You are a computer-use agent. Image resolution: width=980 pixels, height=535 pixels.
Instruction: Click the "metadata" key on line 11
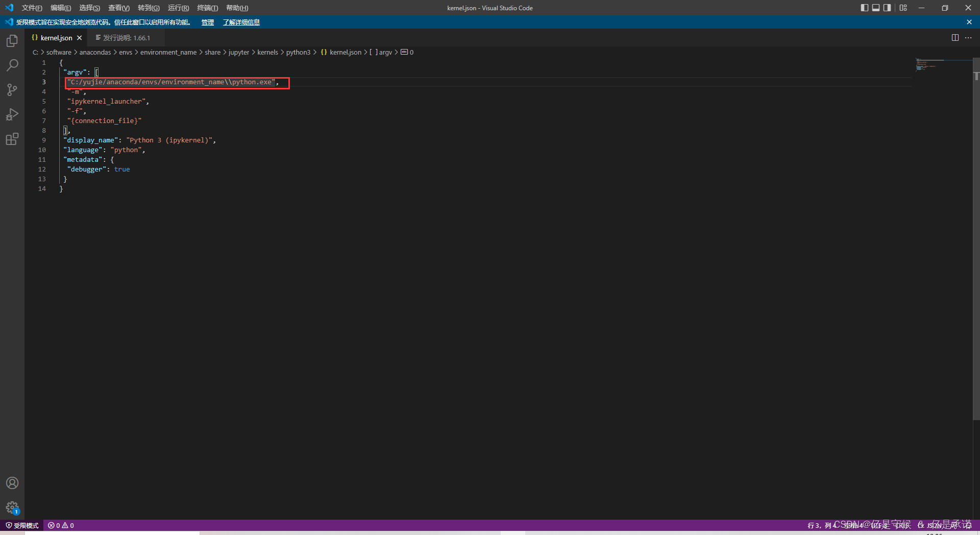pyautogui.click(x=83, y=160)
